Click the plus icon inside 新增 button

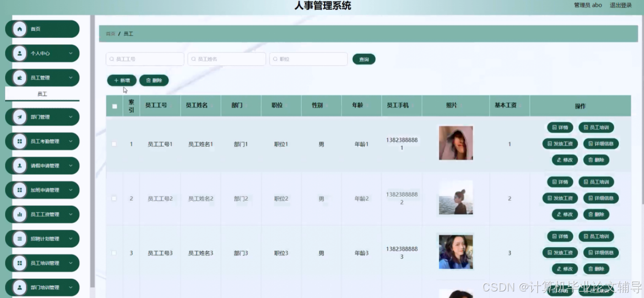pyautogui.click(x=116, y=80)
